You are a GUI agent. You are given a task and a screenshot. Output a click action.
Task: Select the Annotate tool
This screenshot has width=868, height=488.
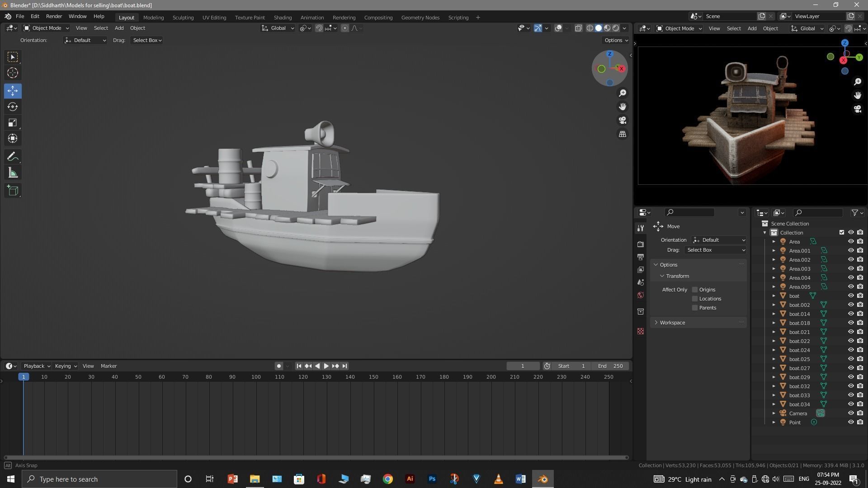(x=13, y=157)
